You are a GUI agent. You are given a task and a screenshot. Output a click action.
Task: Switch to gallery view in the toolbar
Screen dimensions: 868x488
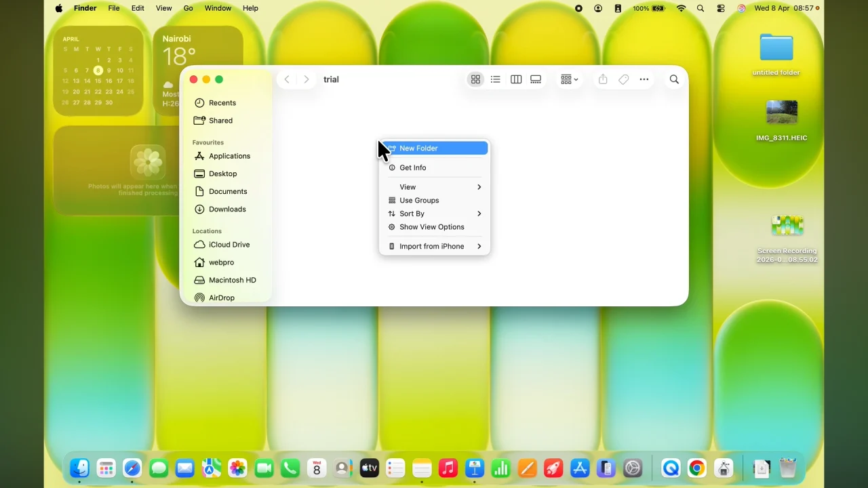pos(536,79)
